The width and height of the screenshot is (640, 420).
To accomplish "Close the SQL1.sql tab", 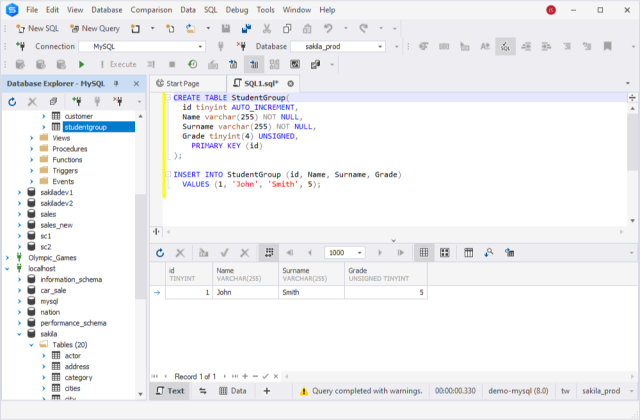I will [290, 84].
